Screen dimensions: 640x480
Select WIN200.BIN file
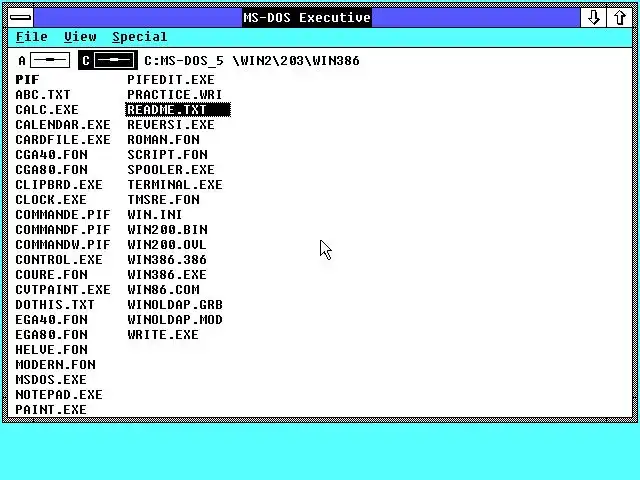(167, 230)
